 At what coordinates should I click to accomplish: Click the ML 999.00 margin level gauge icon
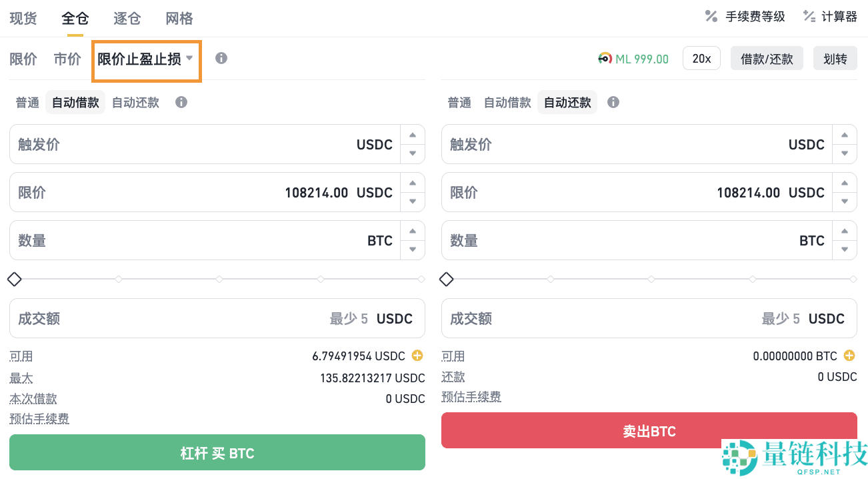point(605,59)
